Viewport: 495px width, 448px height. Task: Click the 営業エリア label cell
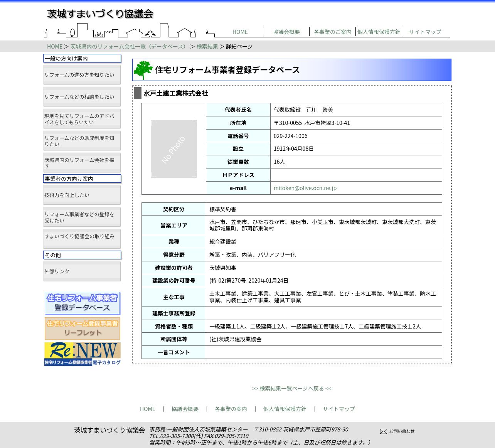(174, 226)
